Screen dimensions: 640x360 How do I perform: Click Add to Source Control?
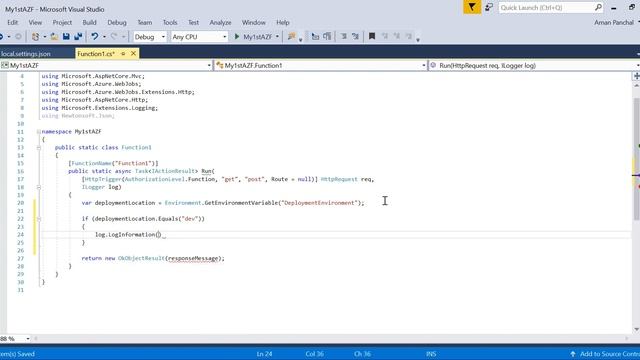(609, 354)
